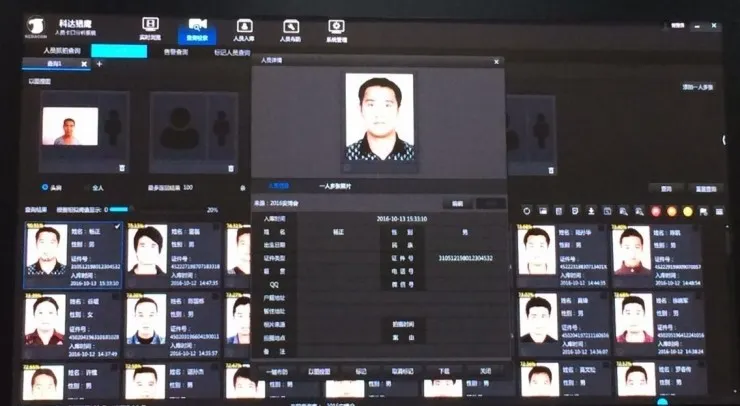Click the first magnifier search icon in toolbar
The image size is (740, 406).
pyautogui.click(x=623, y=211)
